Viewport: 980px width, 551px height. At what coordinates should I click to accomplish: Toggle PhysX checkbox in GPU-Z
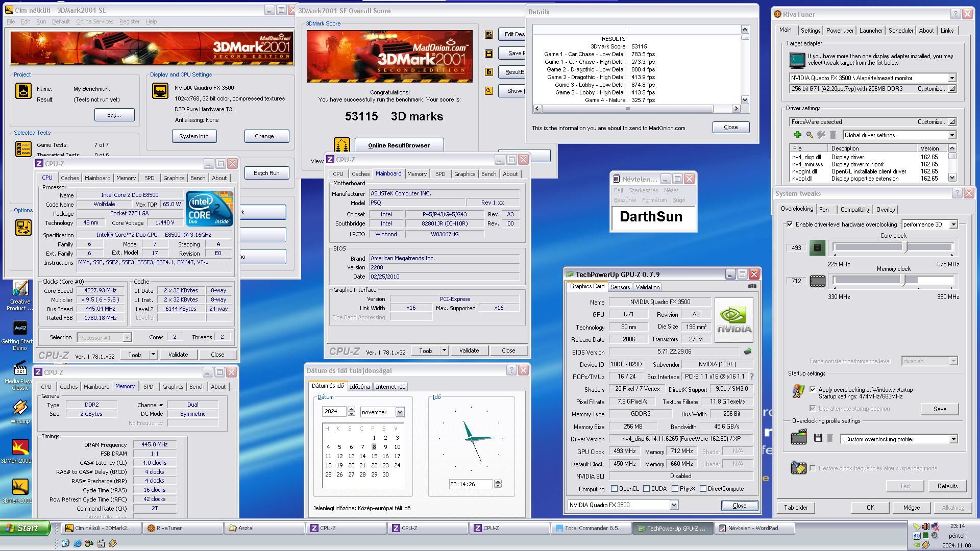click(675, 489)
